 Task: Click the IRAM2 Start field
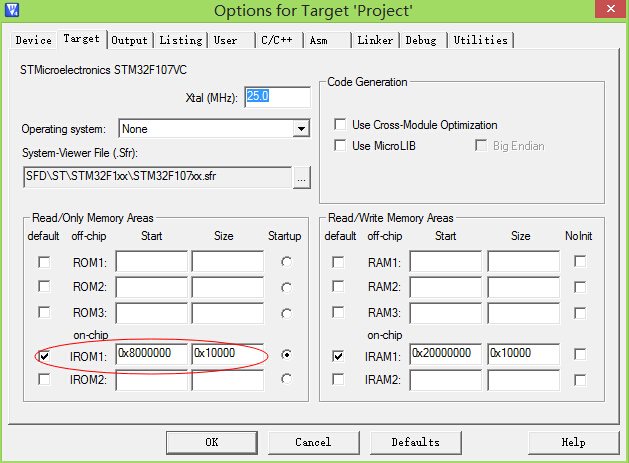pos(446,380)
